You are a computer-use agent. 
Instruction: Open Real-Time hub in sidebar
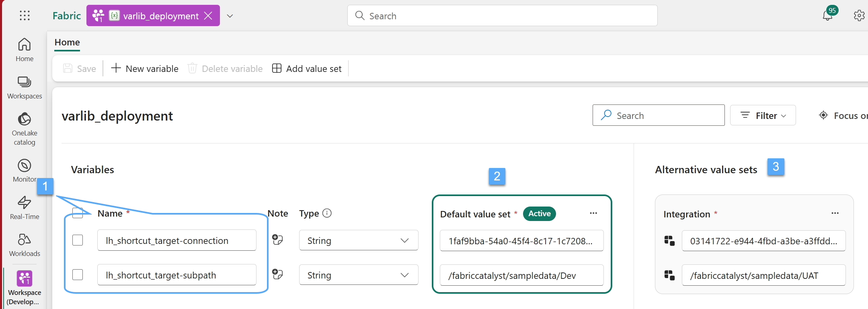click(25, 207)
